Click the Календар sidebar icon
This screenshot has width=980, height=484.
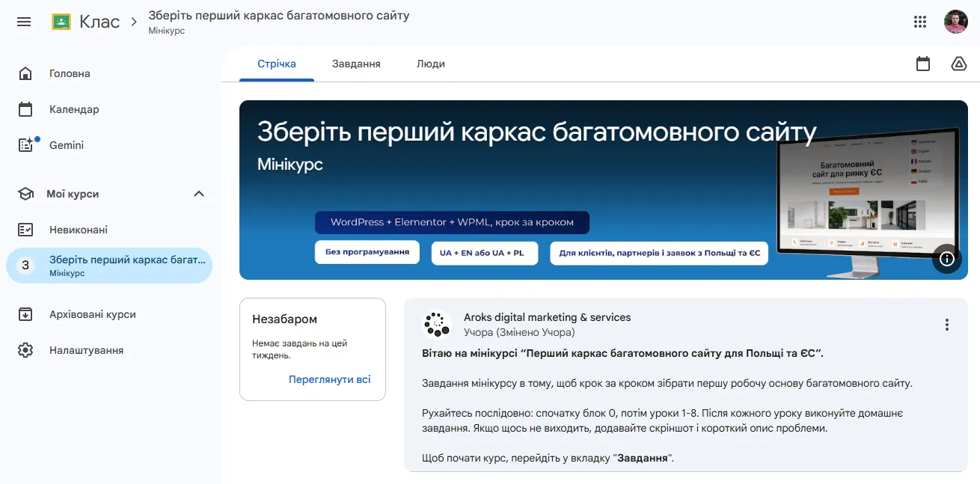[x=25, y=109]
